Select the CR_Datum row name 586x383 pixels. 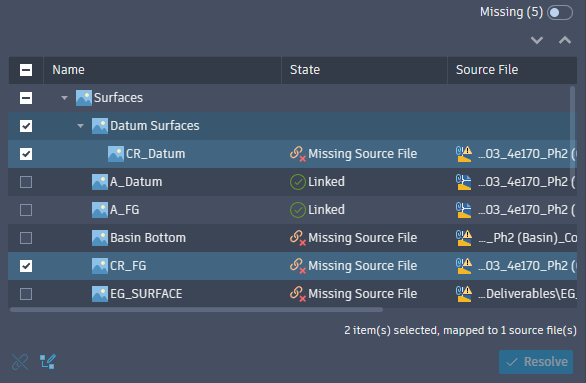point(155,154)
